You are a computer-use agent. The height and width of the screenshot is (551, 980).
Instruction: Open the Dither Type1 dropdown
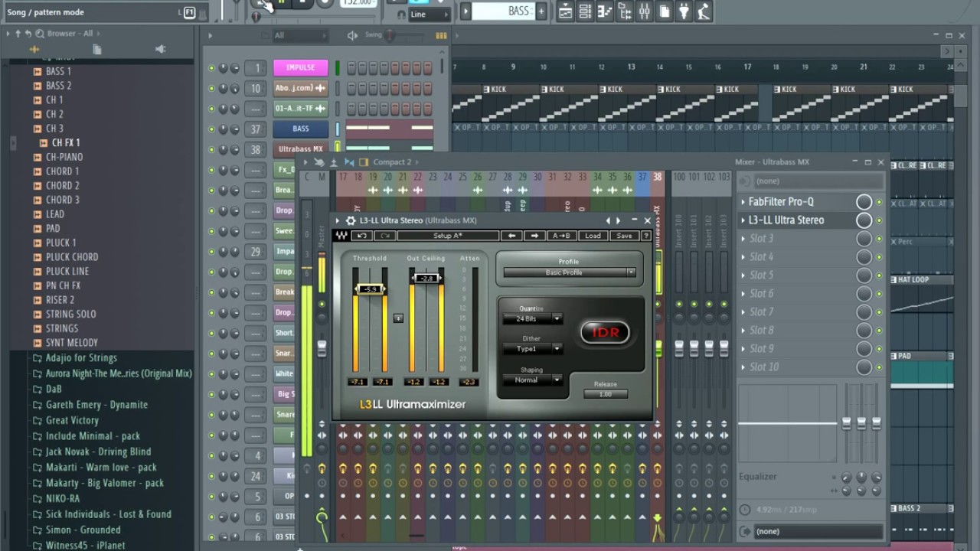(533, 349)
